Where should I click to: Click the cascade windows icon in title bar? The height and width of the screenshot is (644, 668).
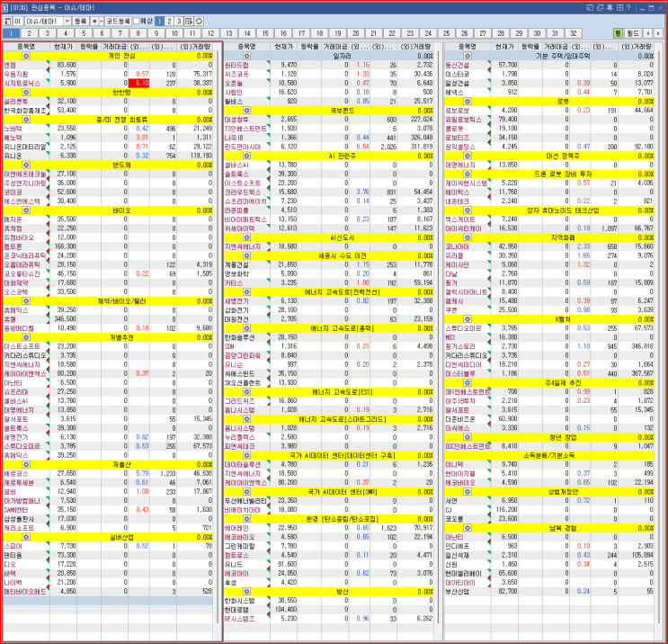(600, 8)
